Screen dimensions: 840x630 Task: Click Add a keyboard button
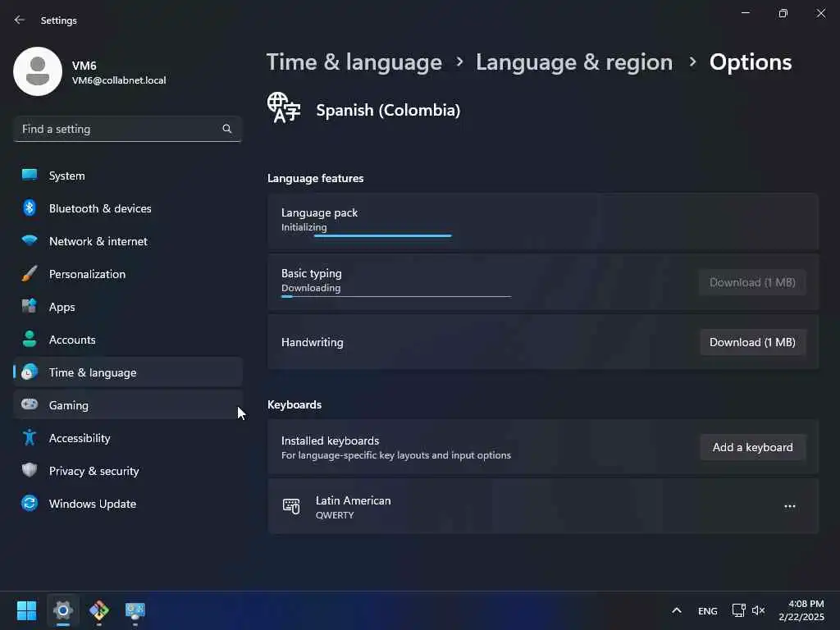(x=753, y=447)
